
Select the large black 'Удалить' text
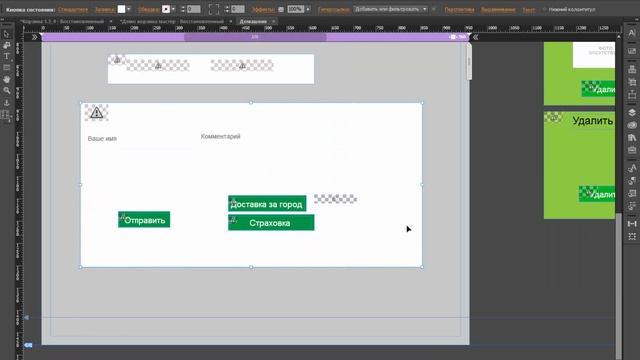(593, 121)
